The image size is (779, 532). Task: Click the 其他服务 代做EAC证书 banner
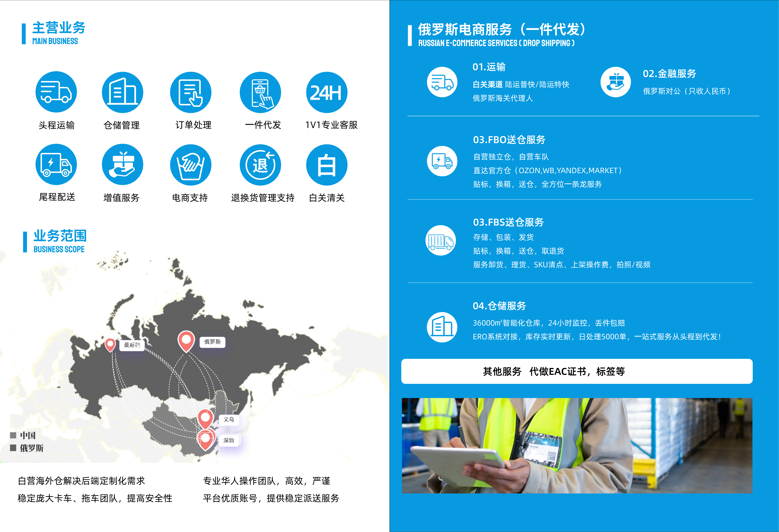(x=577, y=371)
